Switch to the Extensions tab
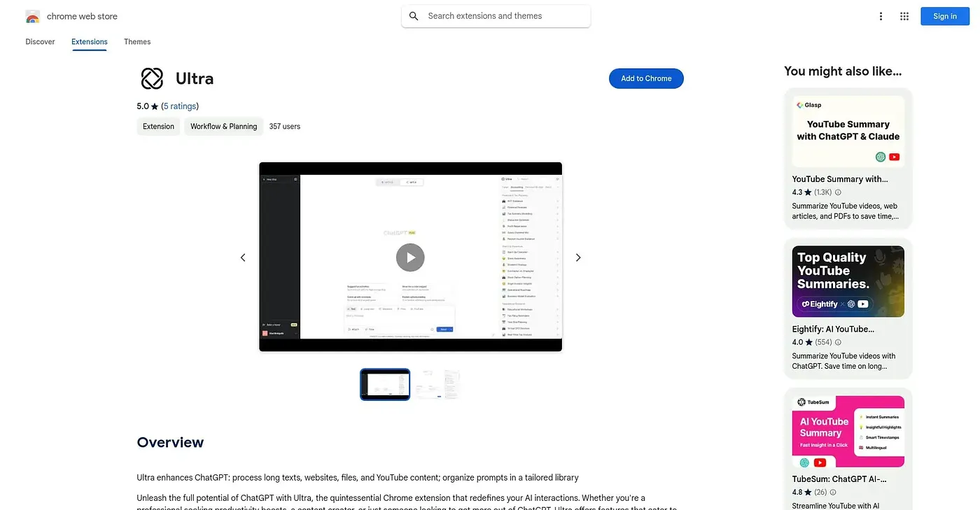 [x=90, y=42]
